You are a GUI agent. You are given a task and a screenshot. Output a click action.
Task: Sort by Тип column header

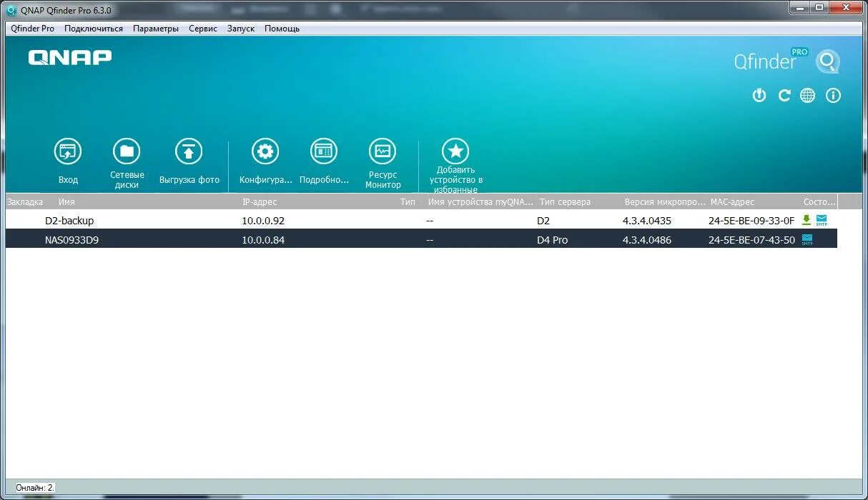(408, 201)
